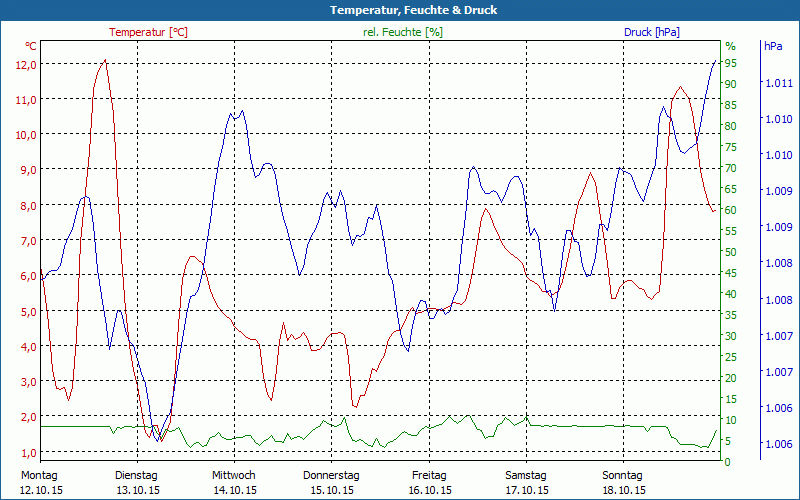Click the '°C' unit label on the left axis
Screen dimensions: 800x500
coord(31,46)
